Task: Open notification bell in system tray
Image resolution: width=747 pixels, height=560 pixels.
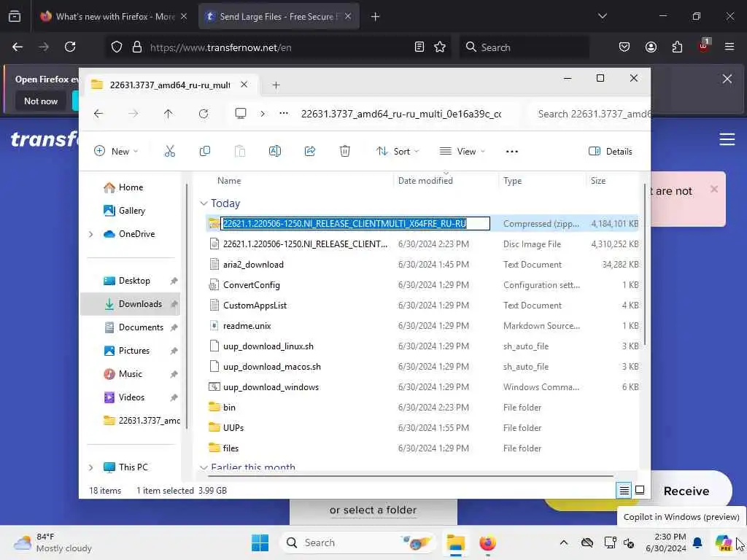Action: (697, 542)
